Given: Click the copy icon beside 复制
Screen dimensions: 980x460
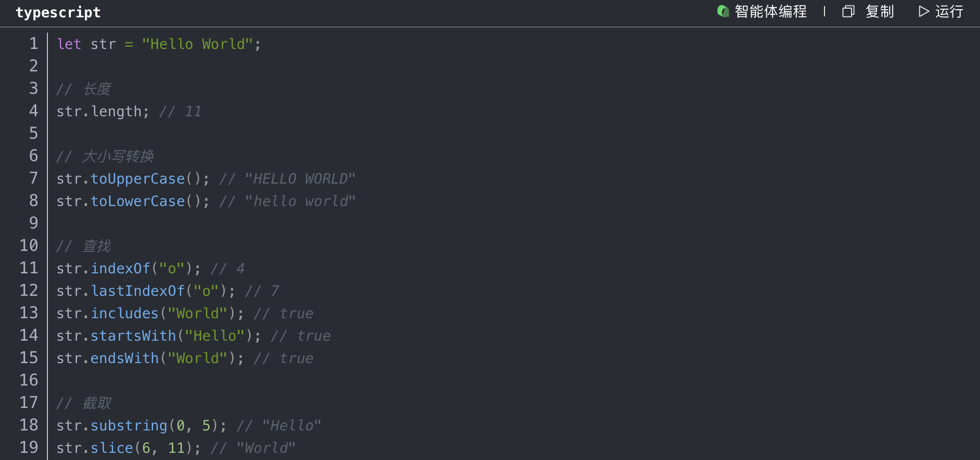Looking at the screenshot, I should [x=848, y=11].
